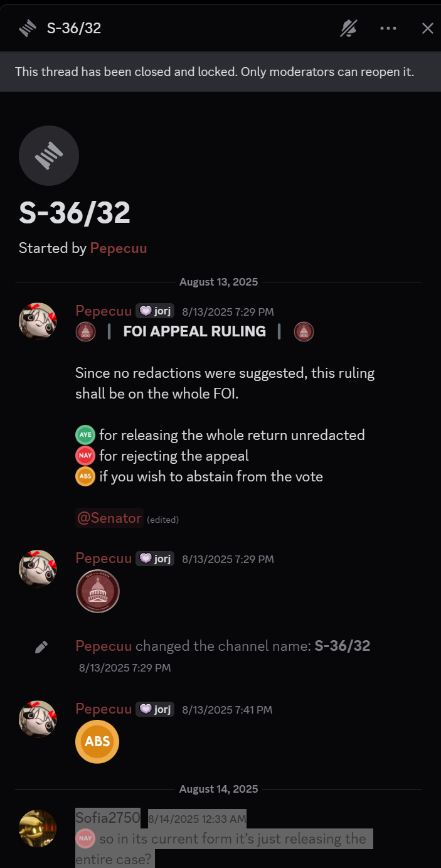Toggle thread notification bell in header
Viewport: 441px width, 868px height.
click(348, 28)
